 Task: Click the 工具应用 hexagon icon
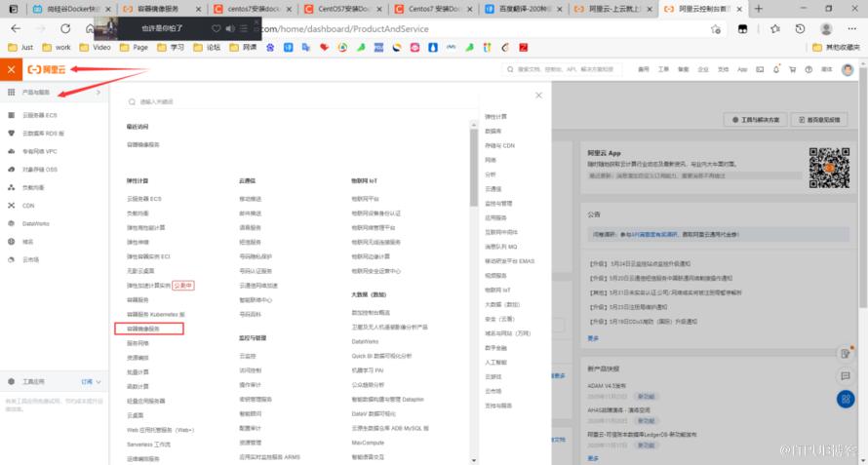click(11, 382)
